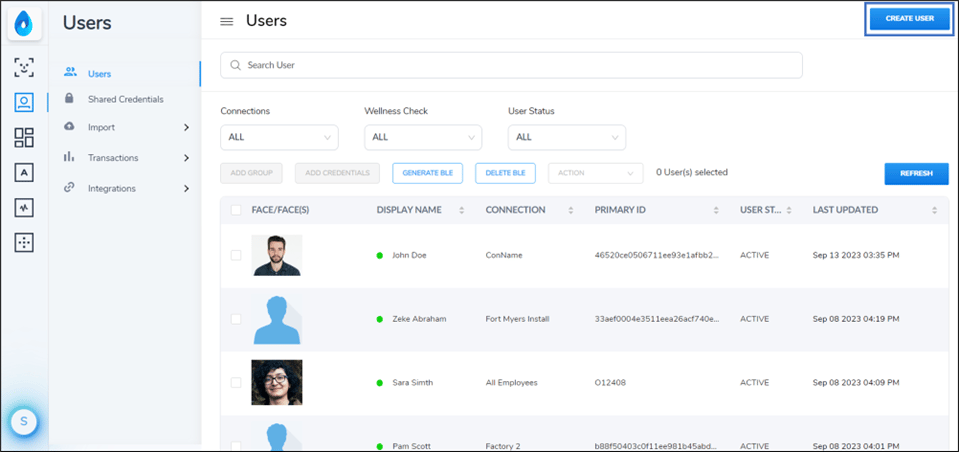The height and width of the screenshot is (452, 959).
Task: Check the box for Zeke Abraham
Action: pyautogui.click(x=235, y=319)
